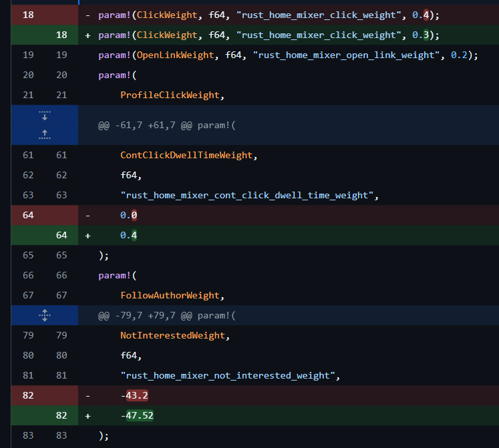Select the "NotInterestedWeight," identifier
The image size is (499, 448).
click(175, 336)
